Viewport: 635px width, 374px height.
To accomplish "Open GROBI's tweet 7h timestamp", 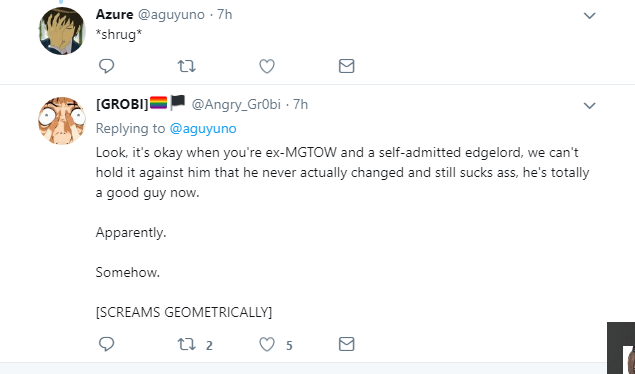I will pos(300,104).
